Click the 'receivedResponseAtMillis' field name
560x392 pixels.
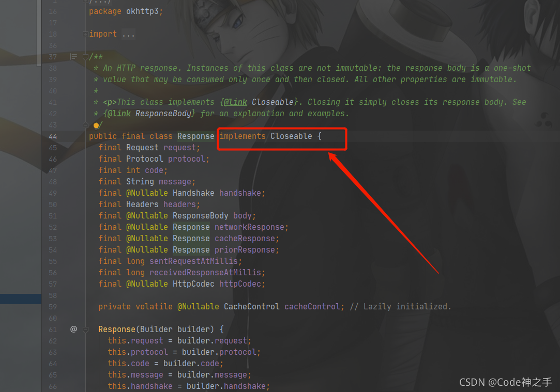coord(205,273)
